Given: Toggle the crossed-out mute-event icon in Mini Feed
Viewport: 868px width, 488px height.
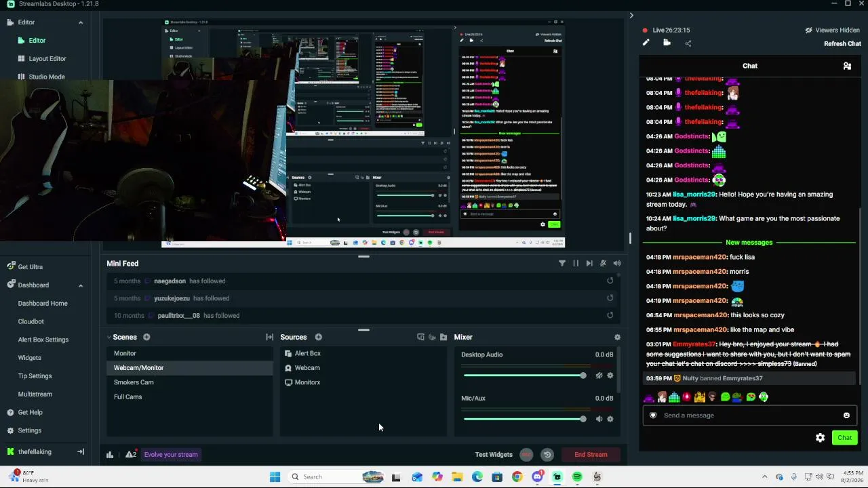Looking at the screenshot, I should click(x=603, y=263).
